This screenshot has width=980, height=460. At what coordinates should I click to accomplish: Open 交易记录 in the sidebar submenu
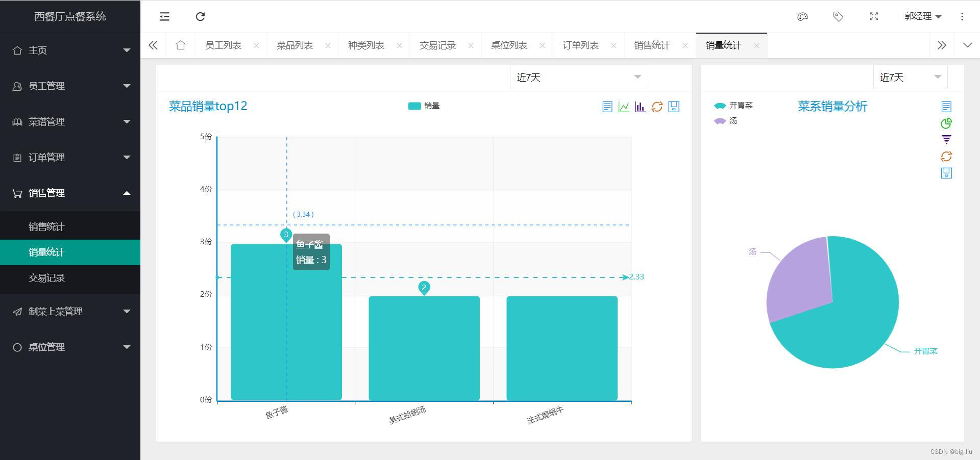70,278
